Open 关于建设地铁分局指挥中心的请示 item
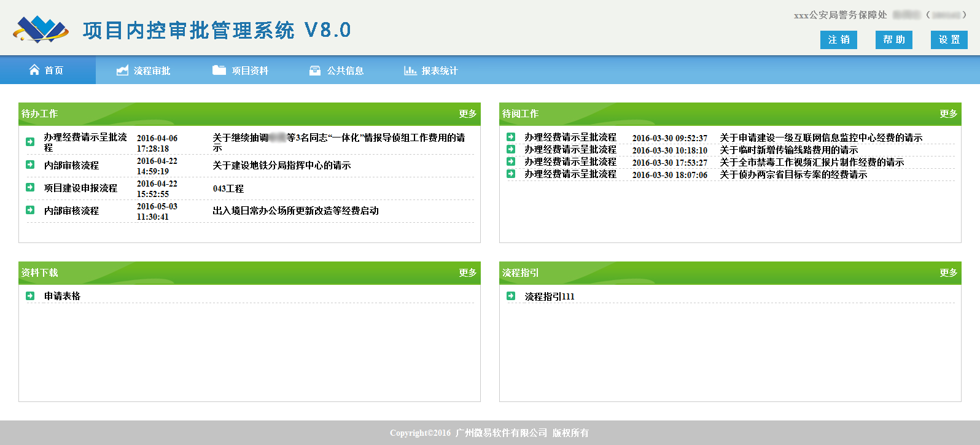Viewport: 980px width, 445px height. click(x=281, y=166)
